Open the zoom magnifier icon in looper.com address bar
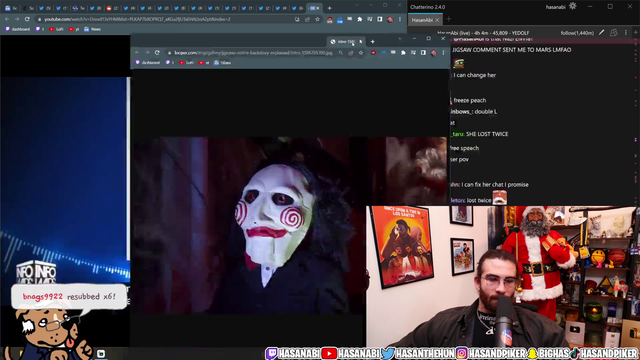Viewport: 640px width, 360px height. [341, 53]
